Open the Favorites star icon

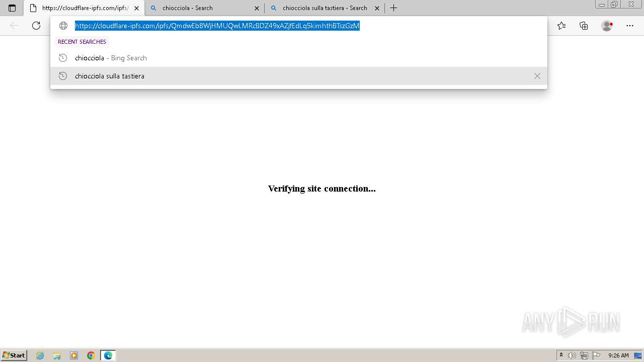point(561,26)
